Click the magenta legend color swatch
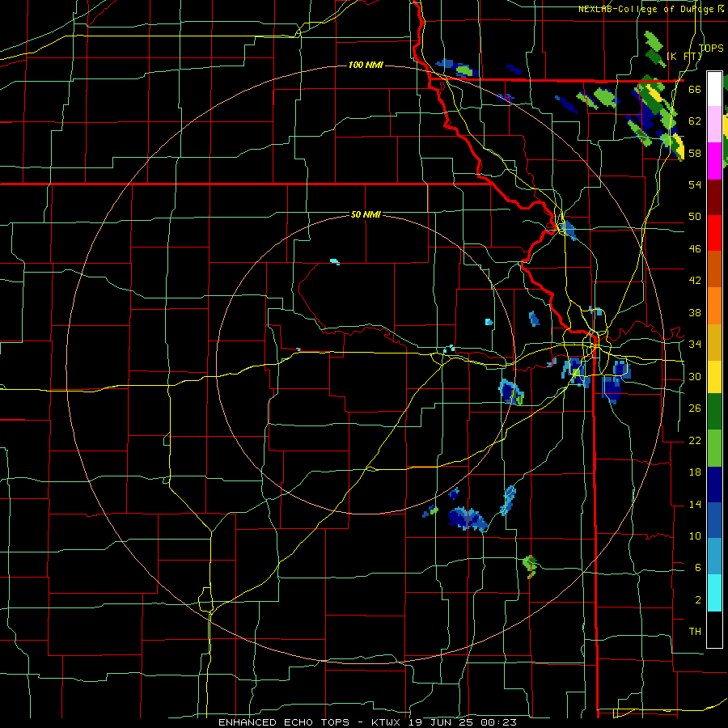The width and height of the screenshot is (728, 728). (x=714, y=161)
